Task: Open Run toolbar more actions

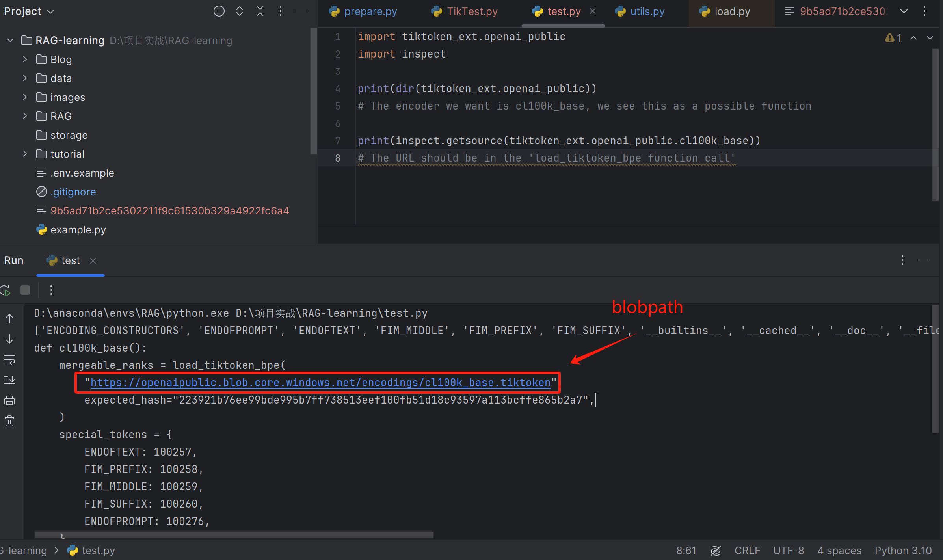Action: (x=51, y=290)
